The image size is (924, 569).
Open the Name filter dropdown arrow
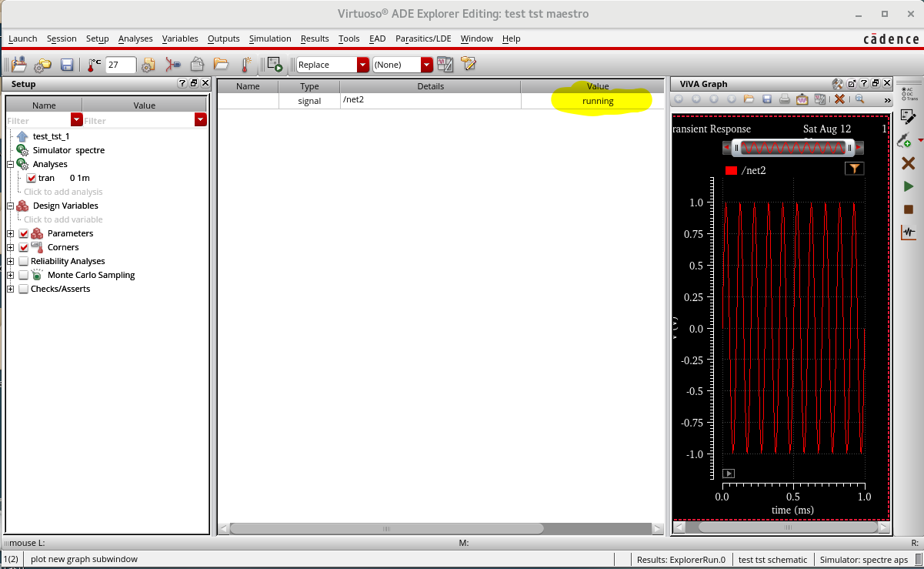pos(76,119)
